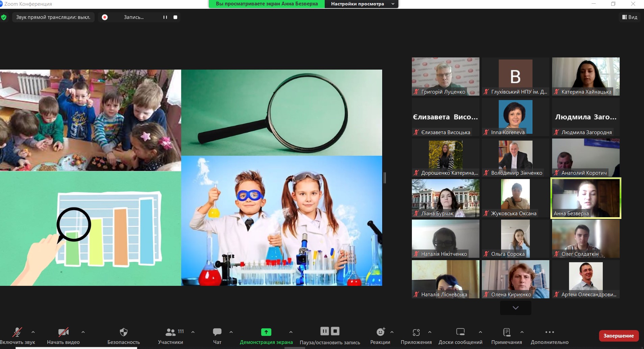Select the highlighted Анна Безверха tile

tap(586, 198)
